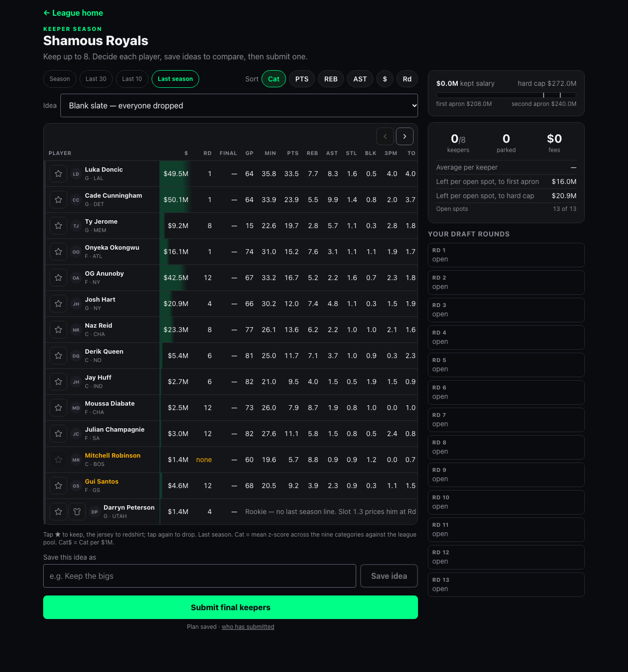Star Luka Doncic as a keeper
Image resolution: width=628 pixels, height=672 pixels.
[58, 174]
